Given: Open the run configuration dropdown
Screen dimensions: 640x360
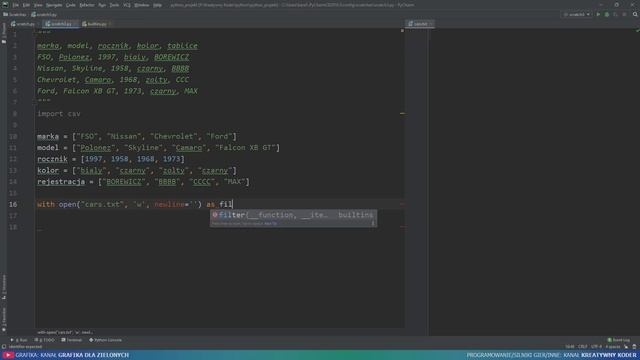Looking at the screenshot, I should point(577,14).
